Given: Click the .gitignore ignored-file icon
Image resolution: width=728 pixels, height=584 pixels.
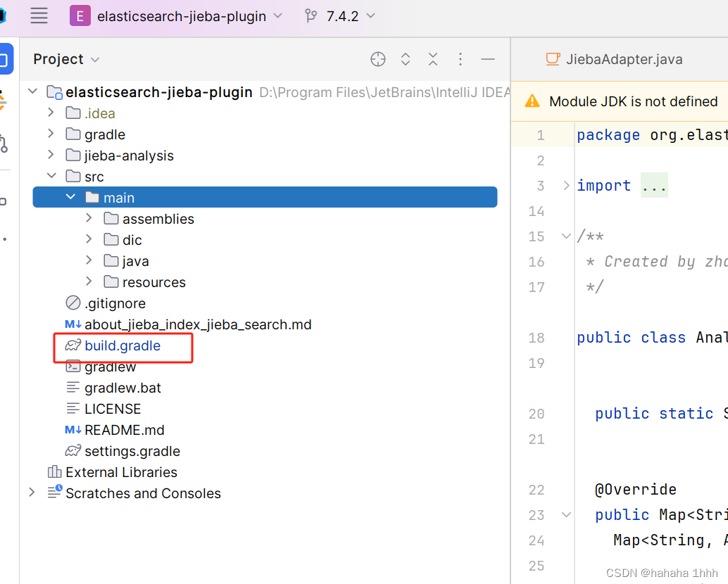Looking at the screenshot, I should coord(73,303).
